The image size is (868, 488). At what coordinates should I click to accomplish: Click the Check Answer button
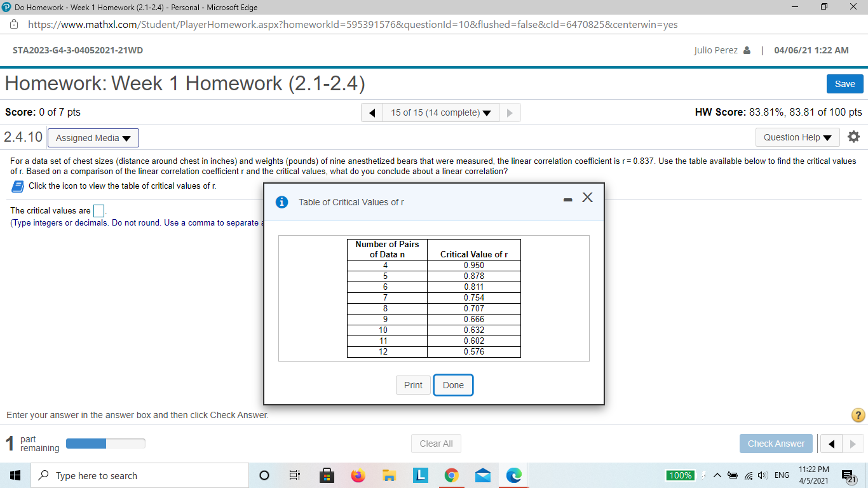(776, 444)
